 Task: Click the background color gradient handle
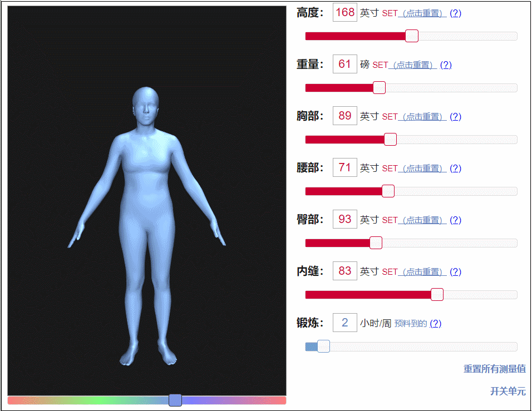[x=175, y=400]
